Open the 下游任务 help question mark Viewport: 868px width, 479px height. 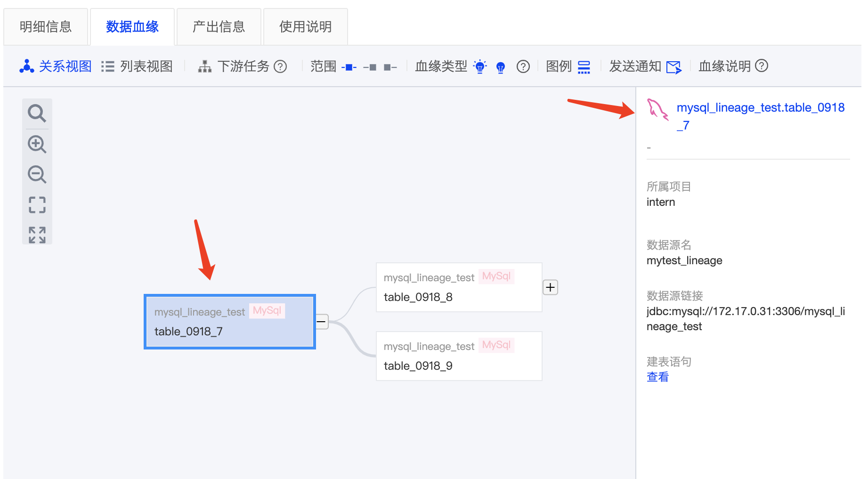[280, 66]
